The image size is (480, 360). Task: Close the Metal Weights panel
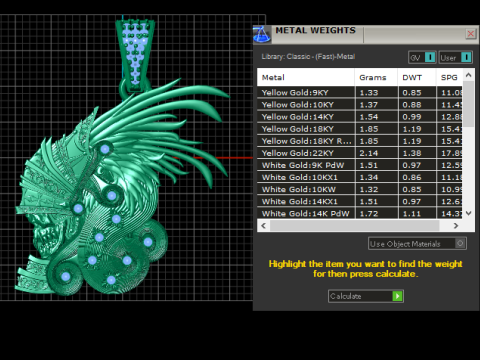[x=471, y=34]
